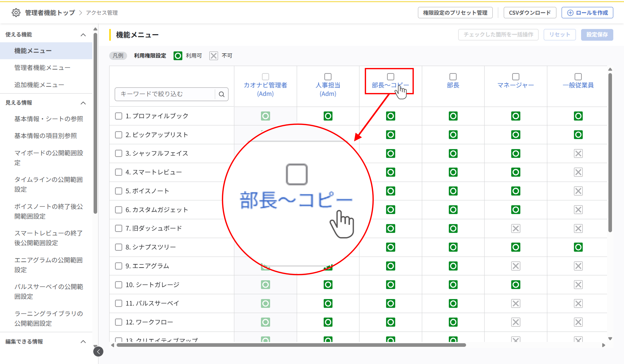Click the 管理者機能トップ breadcrumb
The image size is (624, 364).
pyautogui.click(x=50, y=13)
